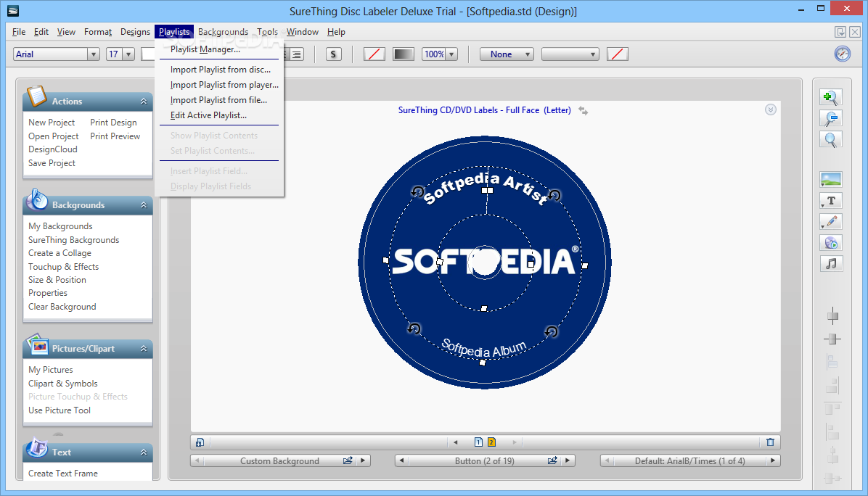The image size is (868, 496).
Task: Click the zoom in magnifier icon
Action: pyautogui.click(x=831, y=97)
